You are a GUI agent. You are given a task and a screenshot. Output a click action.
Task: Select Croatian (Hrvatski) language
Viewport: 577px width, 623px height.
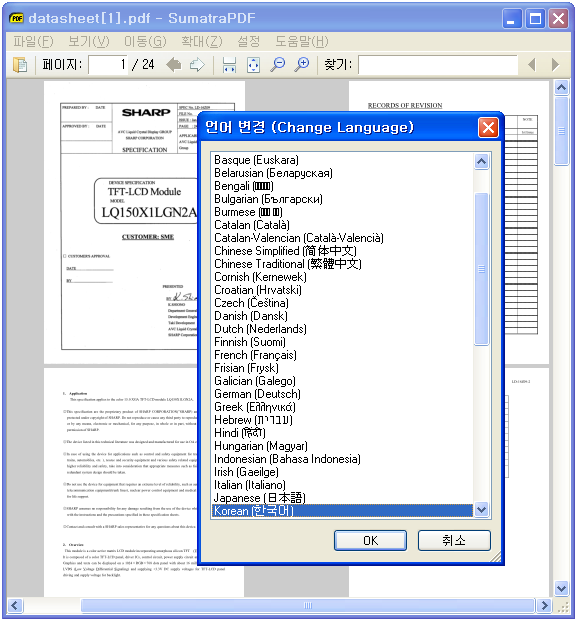click(x=342, y=290)
